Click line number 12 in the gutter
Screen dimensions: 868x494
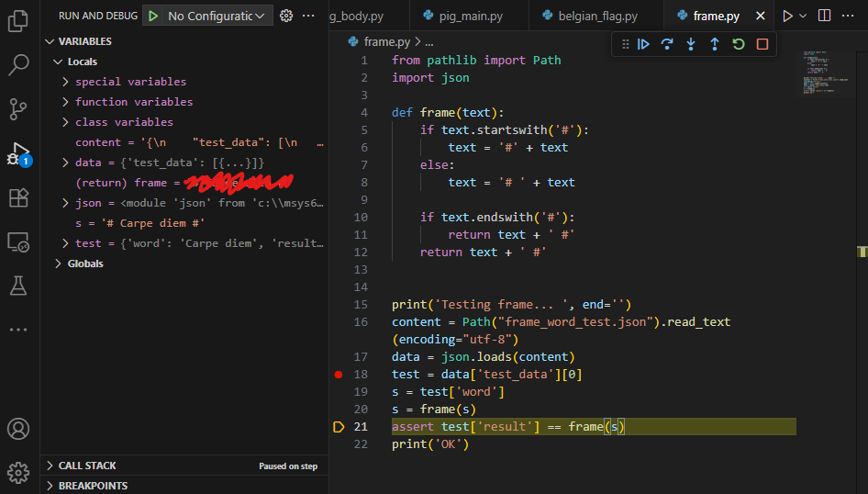[361, 252]
